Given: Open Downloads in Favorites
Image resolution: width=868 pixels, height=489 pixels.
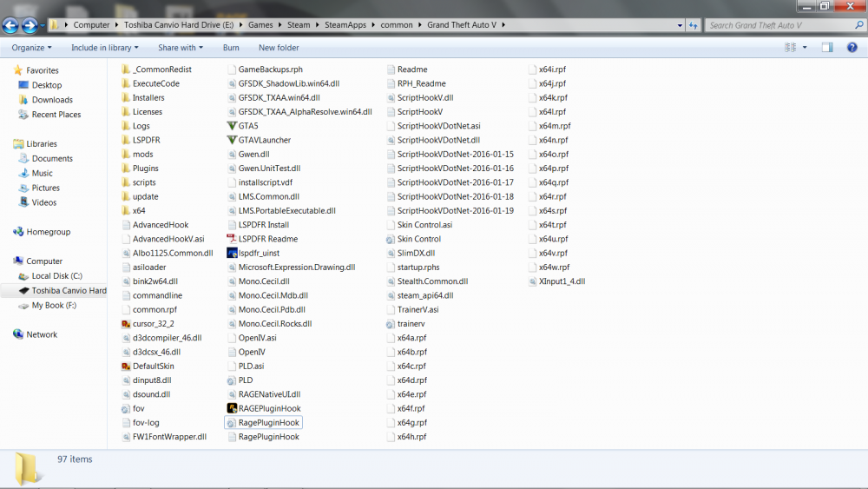Looking at the screenshot, I should (52, 100).
